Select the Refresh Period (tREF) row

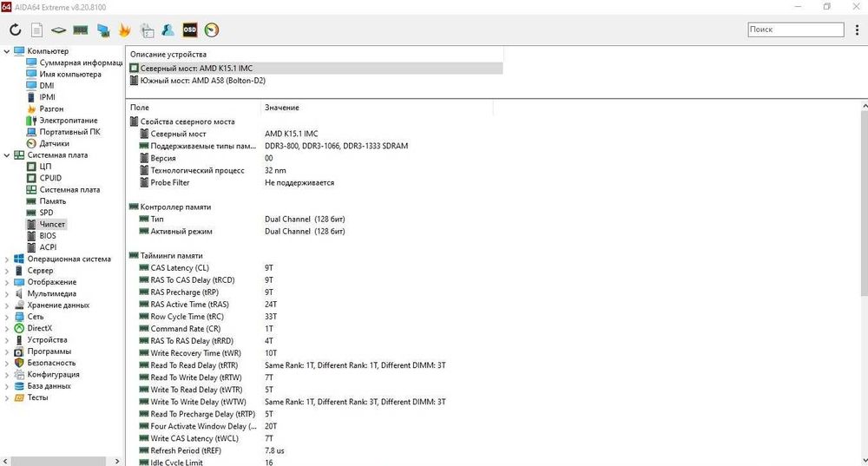310,450
